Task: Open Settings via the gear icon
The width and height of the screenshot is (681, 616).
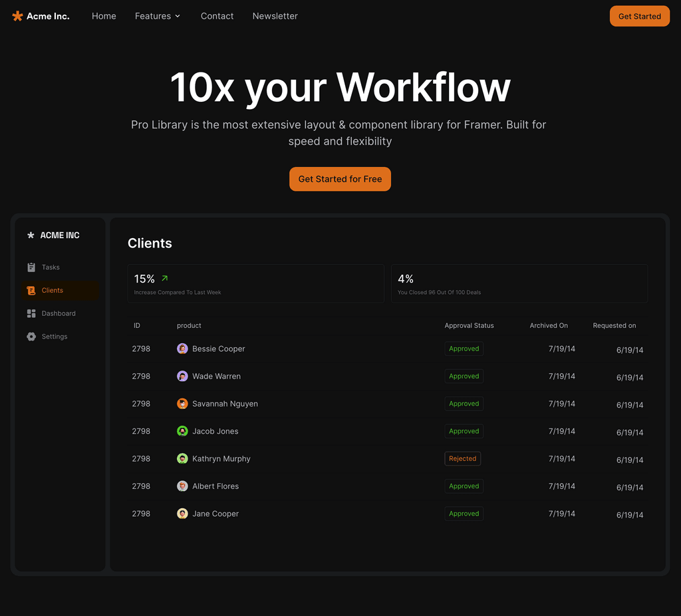Action: [x=31, y=337]
